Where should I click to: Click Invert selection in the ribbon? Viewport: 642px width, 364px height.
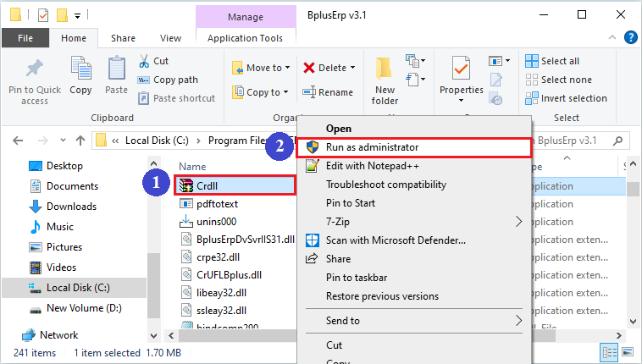tap(573, 98)
